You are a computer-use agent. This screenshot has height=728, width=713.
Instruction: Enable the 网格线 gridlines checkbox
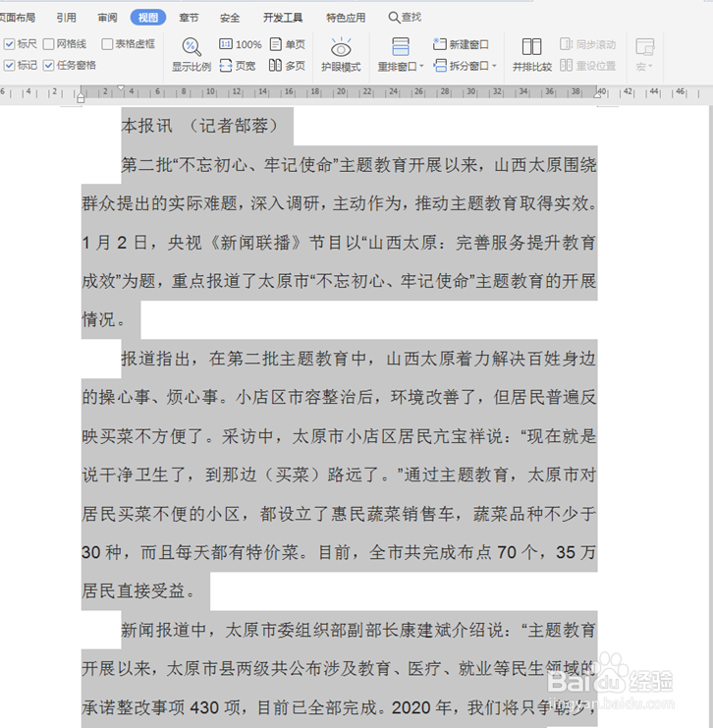[x=48, y=44]
